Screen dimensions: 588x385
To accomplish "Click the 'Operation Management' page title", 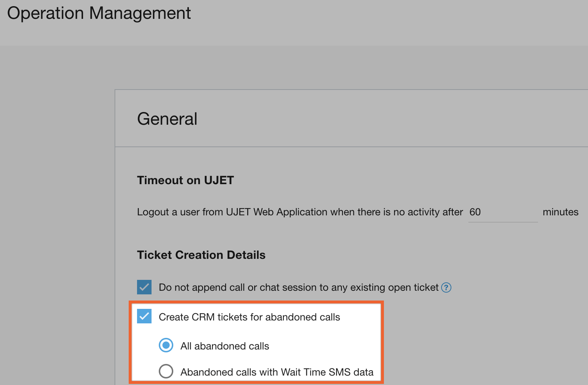I will pos(99,13).
